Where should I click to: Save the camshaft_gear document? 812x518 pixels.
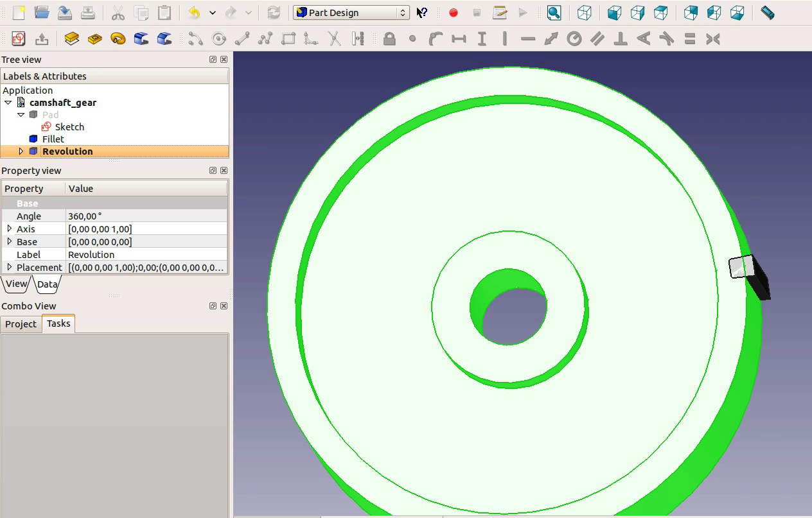click(65, 12)
